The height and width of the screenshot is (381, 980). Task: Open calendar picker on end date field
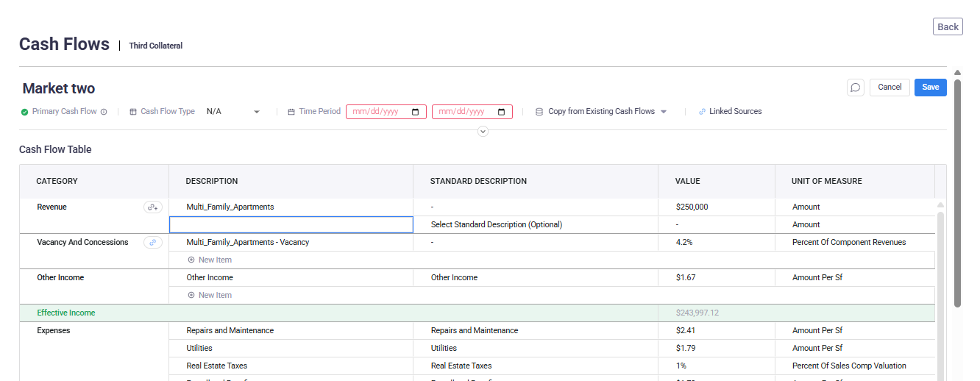(x=502, y=112)
